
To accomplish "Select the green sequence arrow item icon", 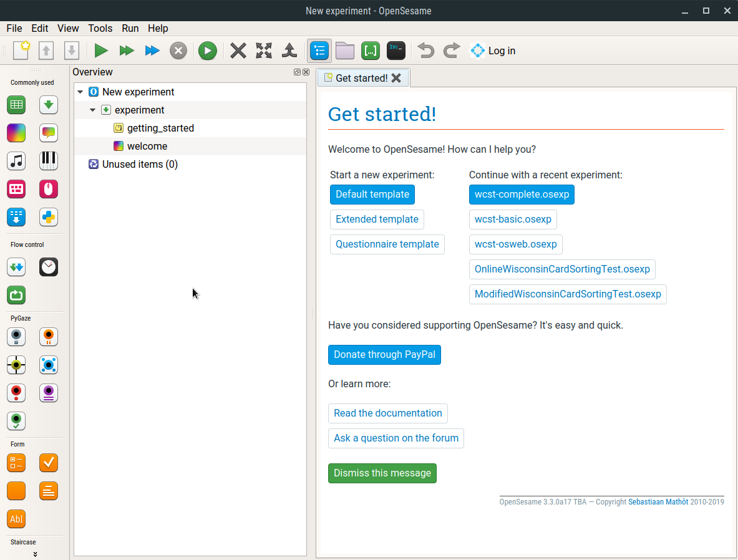I will tap(49, 105).
